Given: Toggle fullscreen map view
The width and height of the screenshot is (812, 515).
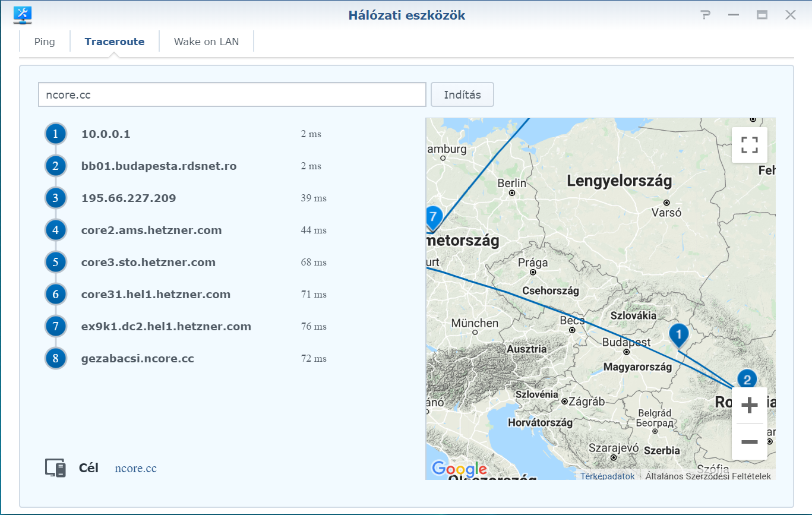Looking at the screenshot, I should (x=750, y=145).
